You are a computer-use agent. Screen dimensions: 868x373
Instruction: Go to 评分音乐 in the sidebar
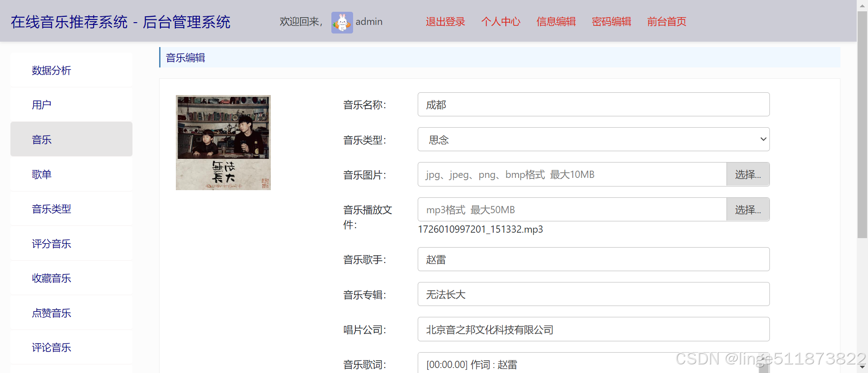click(x=71, y=244)
